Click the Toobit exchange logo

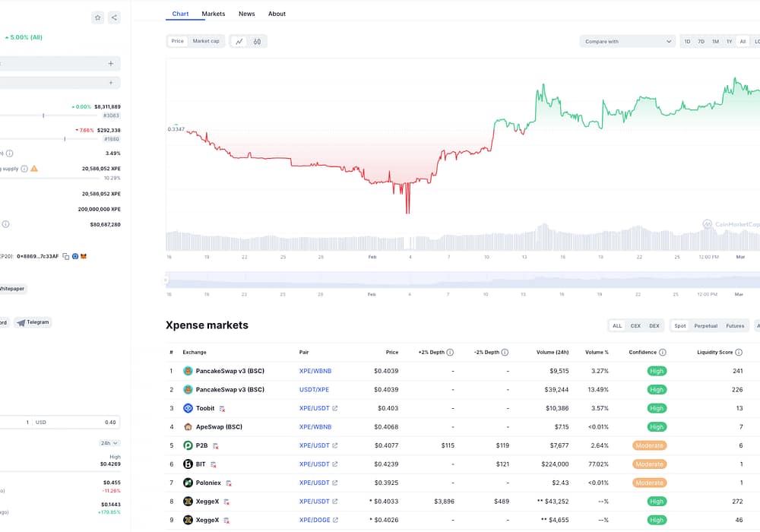[x=188, y=408]
